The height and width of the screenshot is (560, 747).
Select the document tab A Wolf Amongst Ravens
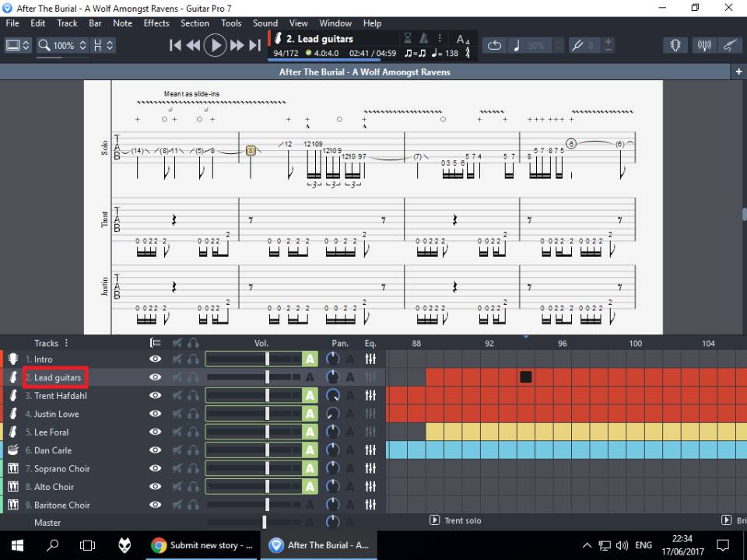[x=365, y=72]
